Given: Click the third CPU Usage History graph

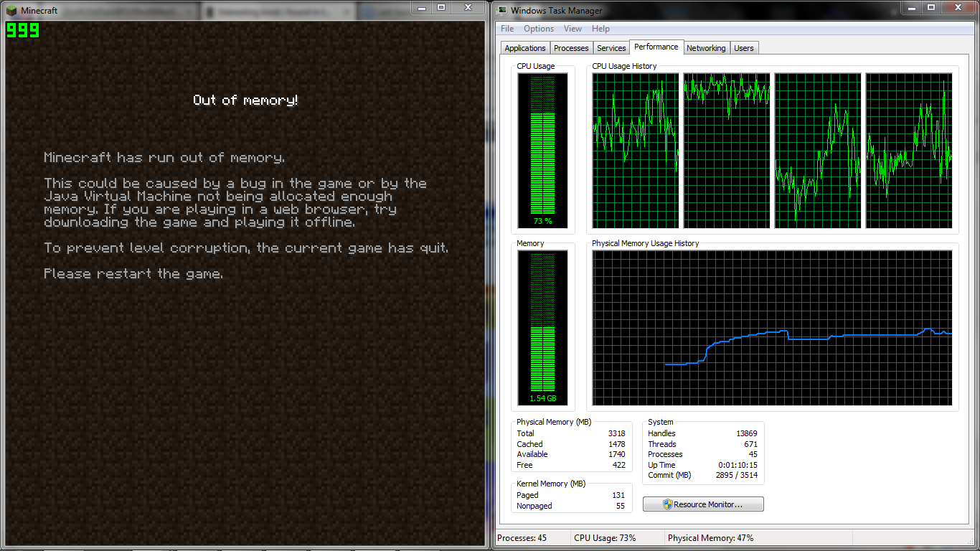Looking at the screenshot, I should (817, 151).
